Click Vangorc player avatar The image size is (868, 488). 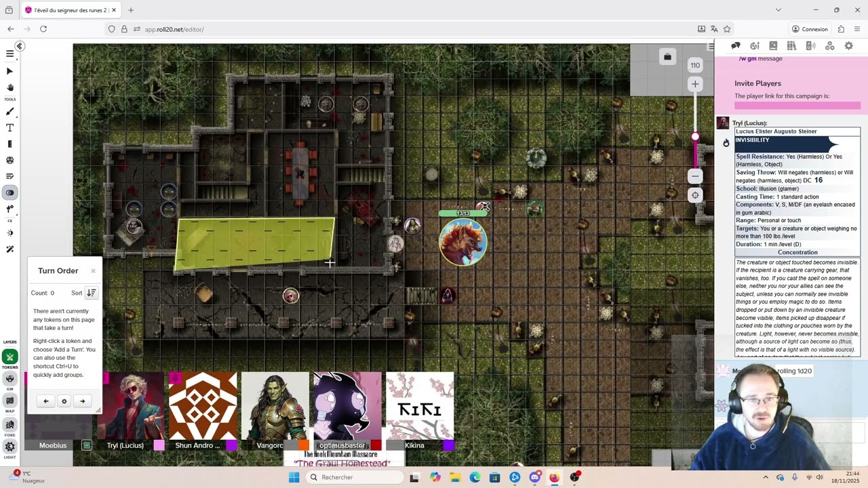pyautogui.click(x=275, y=405)
